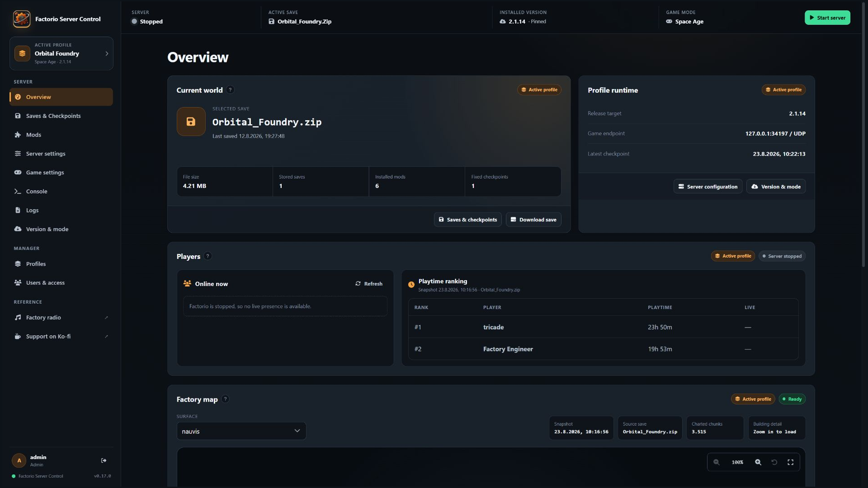
Task: Click the active save Orbital_Foundry.Zip in the top bar
Action: click(x=300, y=21)
